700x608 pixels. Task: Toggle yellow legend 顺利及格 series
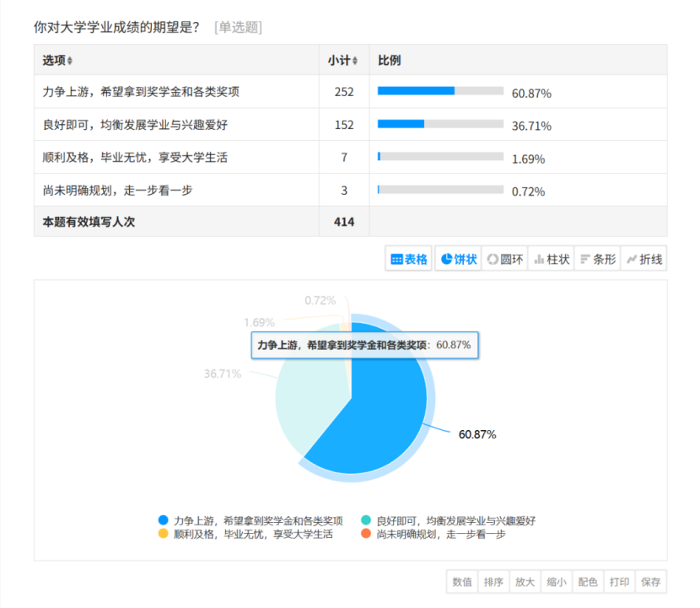(x=245, y=534)
